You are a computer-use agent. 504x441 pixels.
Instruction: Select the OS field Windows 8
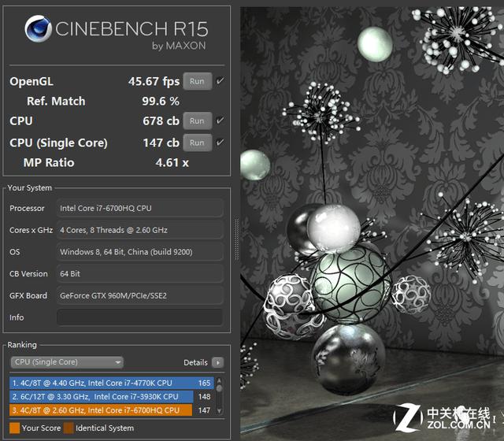coord(140,252)
